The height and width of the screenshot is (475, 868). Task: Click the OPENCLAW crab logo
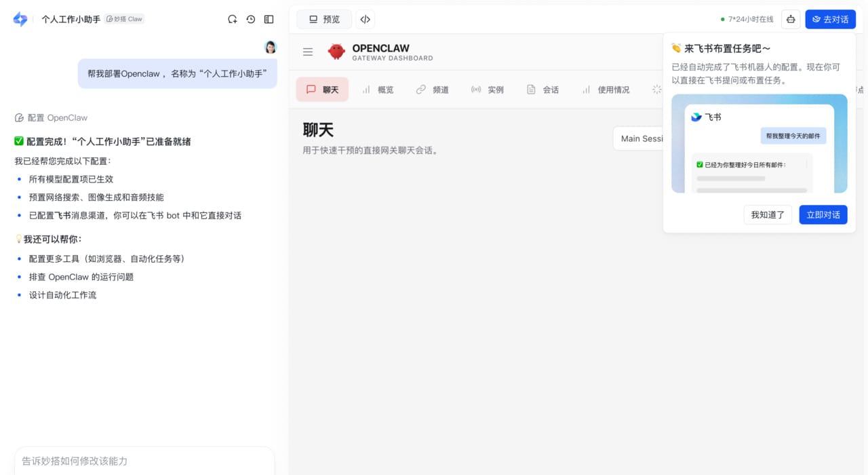pyautogui.click(x=336, y=52)
